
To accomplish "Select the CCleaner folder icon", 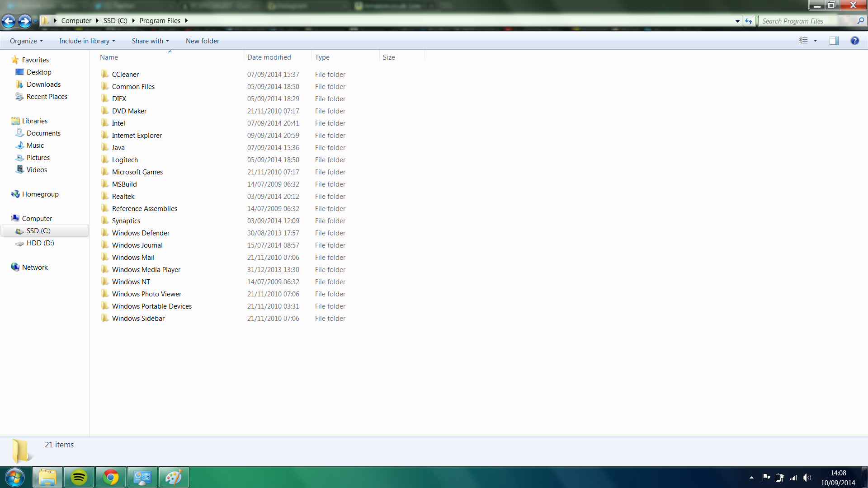I will [x=105, y=74].
